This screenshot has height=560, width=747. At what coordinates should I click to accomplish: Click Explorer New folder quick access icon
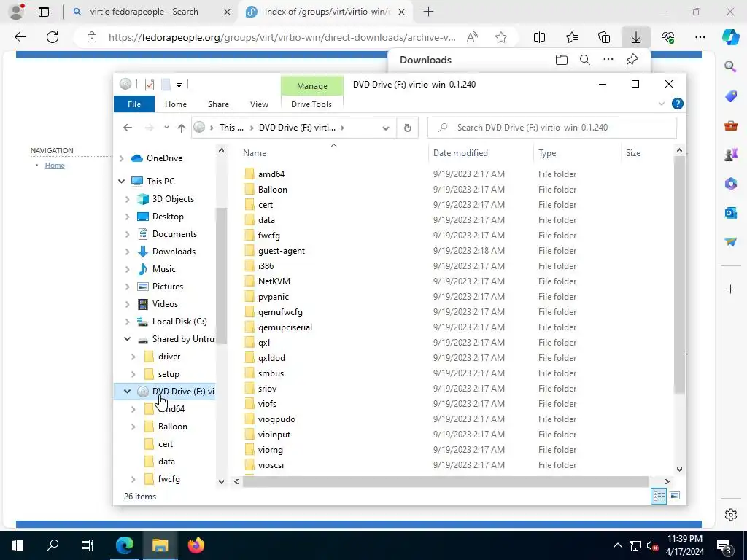coord(166,85)
